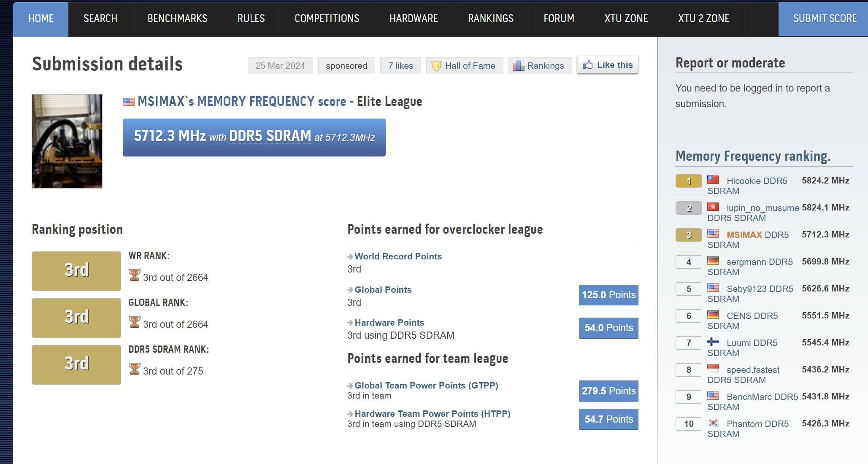Open Hardware Points link

(x=389, y=323)
